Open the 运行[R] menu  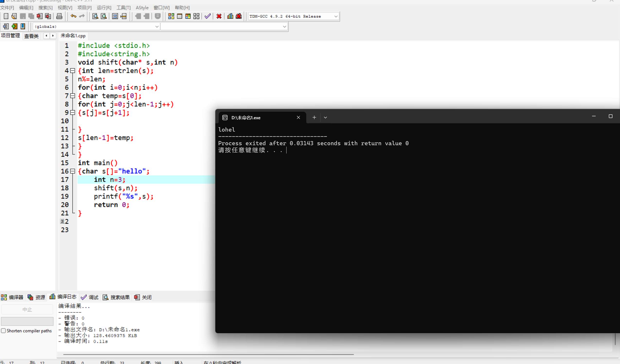[104, 8]
